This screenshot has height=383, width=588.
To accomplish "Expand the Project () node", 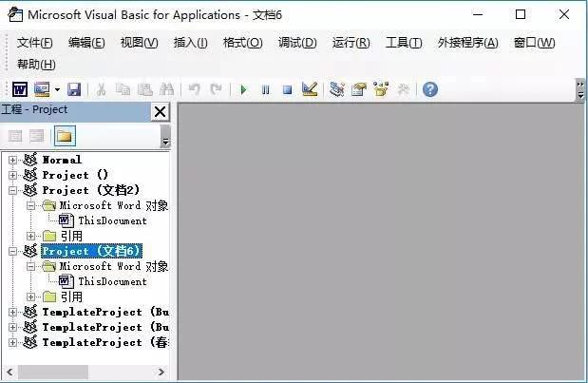I will point(12,175).
